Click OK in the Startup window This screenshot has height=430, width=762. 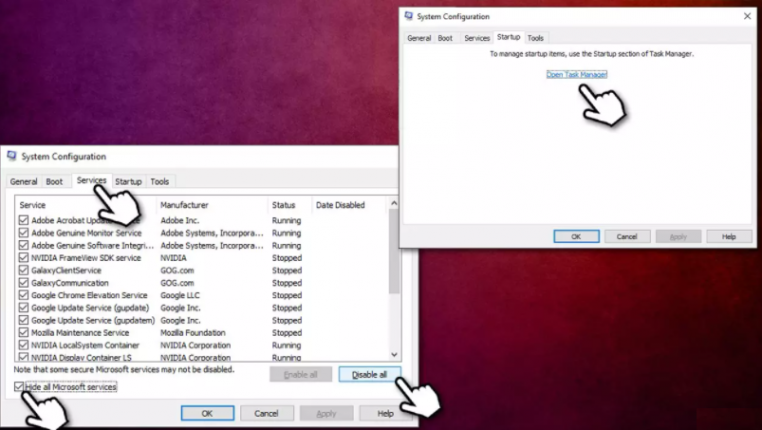tap(576, 237)
